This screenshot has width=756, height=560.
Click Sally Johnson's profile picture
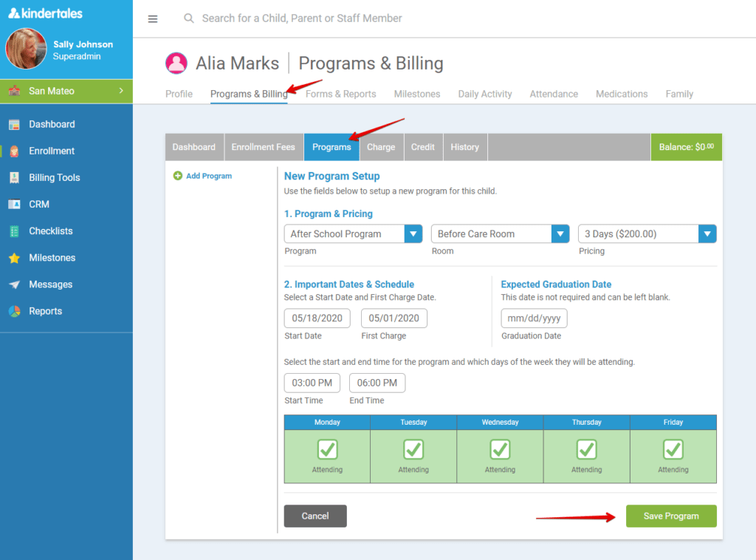(x=25, y=48)
